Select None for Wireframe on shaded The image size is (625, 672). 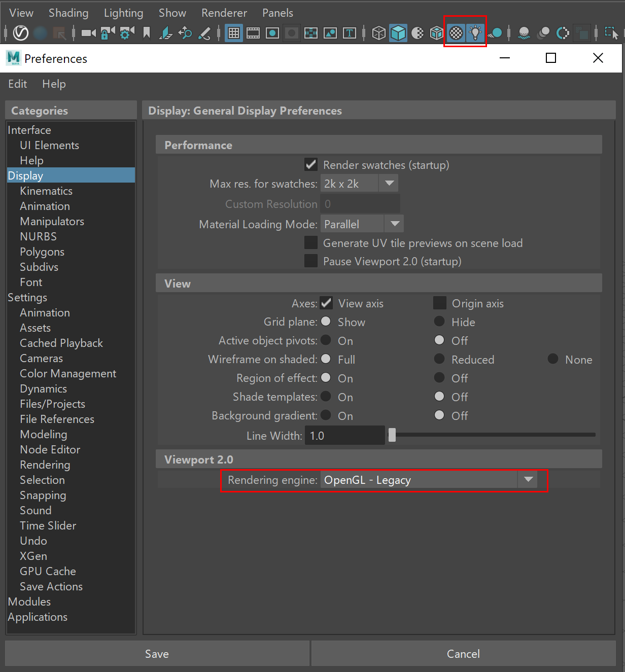coord(553,359)
